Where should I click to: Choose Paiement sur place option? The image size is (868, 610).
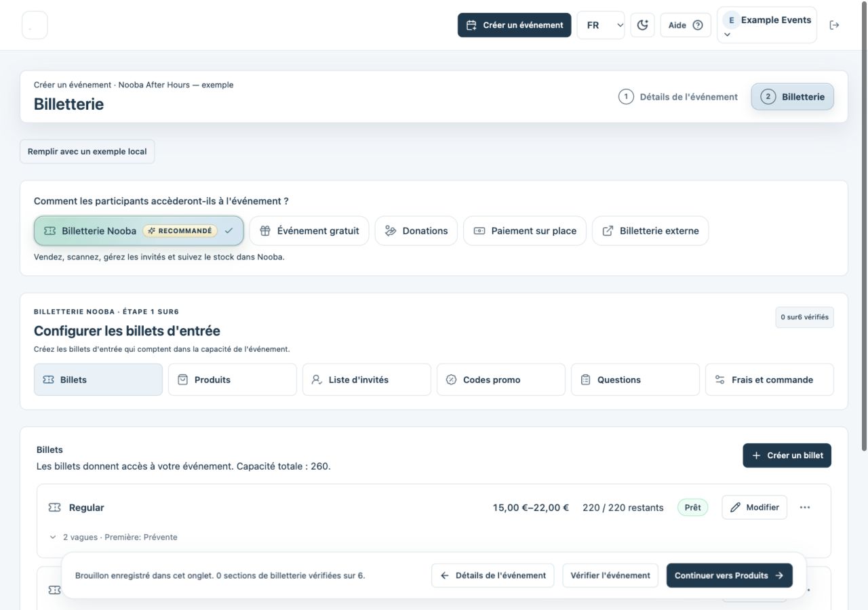(x=525, y=231)
